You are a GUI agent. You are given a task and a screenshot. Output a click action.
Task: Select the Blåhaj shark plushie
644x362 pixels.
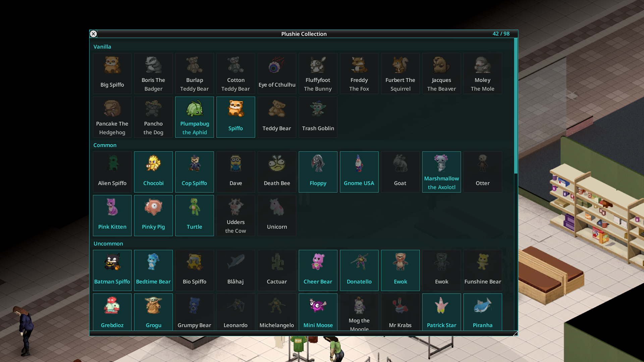click(x=235, y=270)
